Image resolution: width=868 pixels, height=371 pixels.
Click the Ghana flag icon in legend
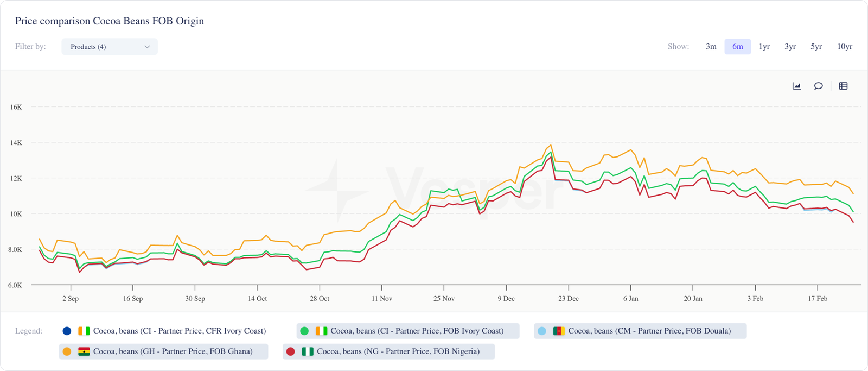point(84,351)
